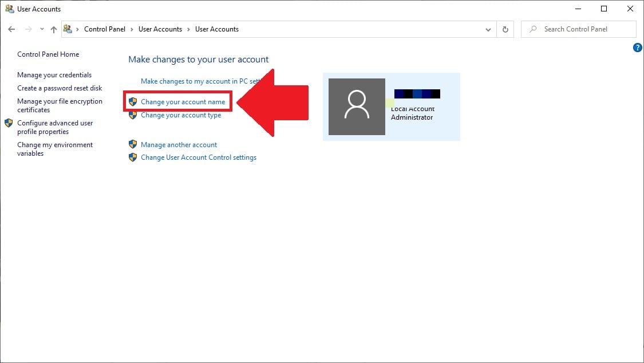The width and height of the screenshot is (644, 363).
Task: Expand the chevron after Control Panel breadcrumb
Action: click(x=132, y=29)
